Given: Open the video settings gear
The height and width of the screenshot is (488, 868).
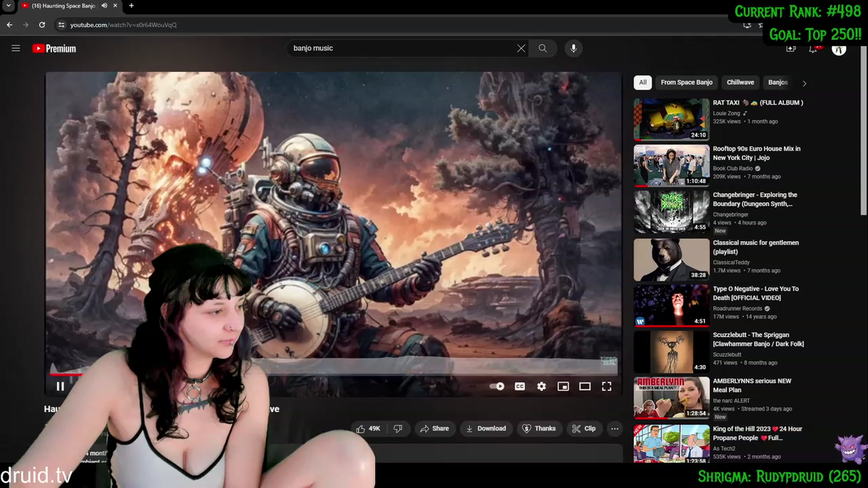Looking at the screenshot, I should 542,386.
